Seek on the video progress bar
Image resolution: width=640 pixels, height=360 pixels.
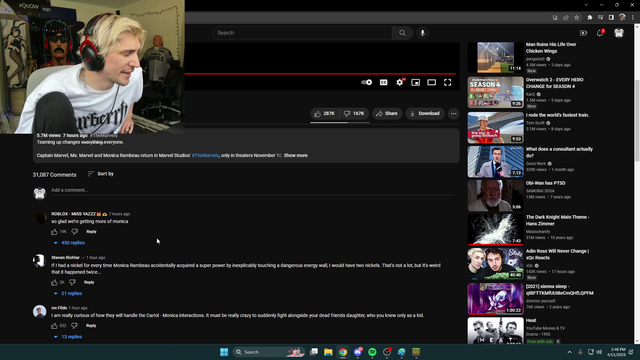click(320, 74)
